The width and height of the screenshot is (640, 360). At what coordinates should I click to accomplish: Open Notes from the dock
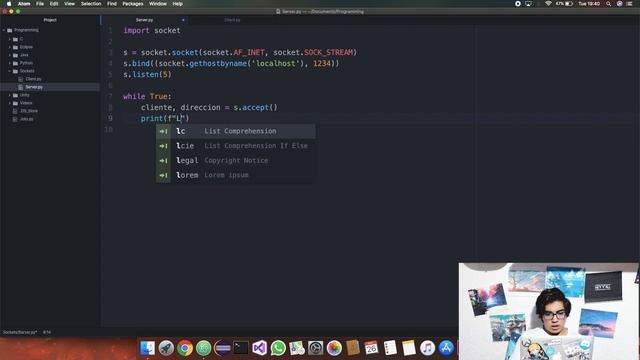(x=409, y=348)
